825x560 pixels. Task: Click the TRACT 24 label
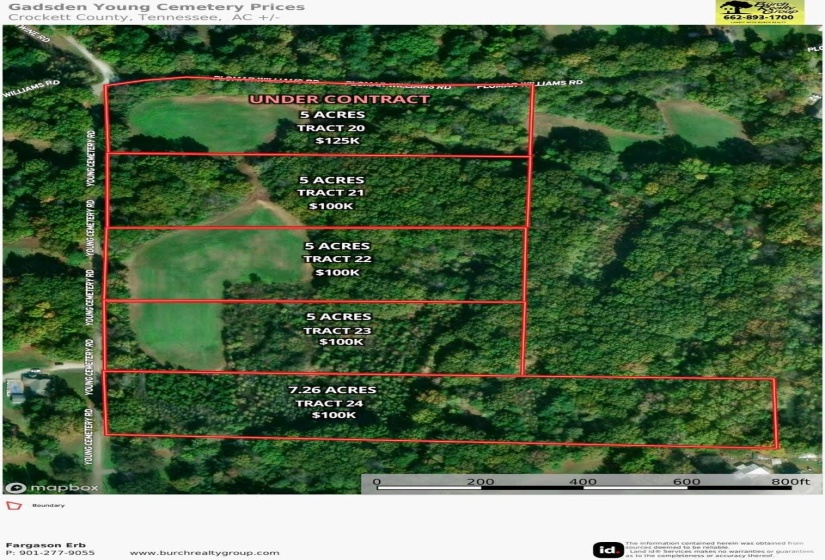[x=329, y=403]
